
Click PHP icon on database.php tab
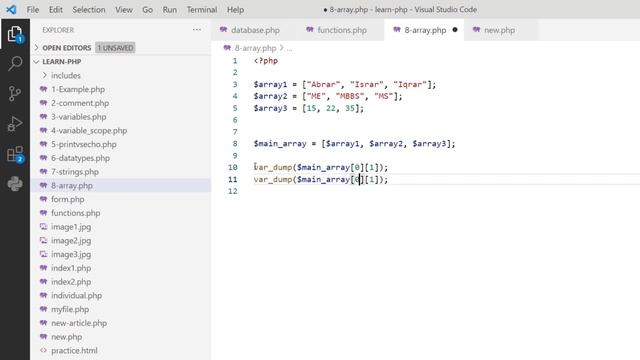pos(223,30)
